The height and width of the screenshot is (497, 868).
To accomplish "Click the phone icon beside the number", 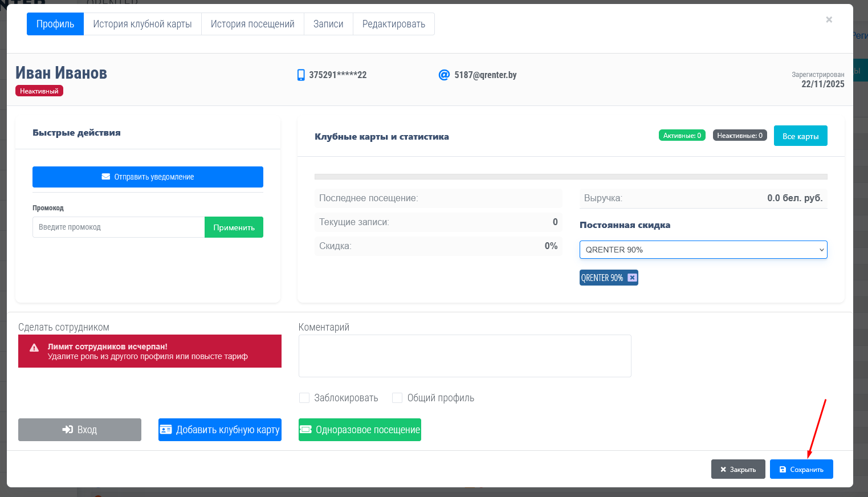I will tap(301, 75).
